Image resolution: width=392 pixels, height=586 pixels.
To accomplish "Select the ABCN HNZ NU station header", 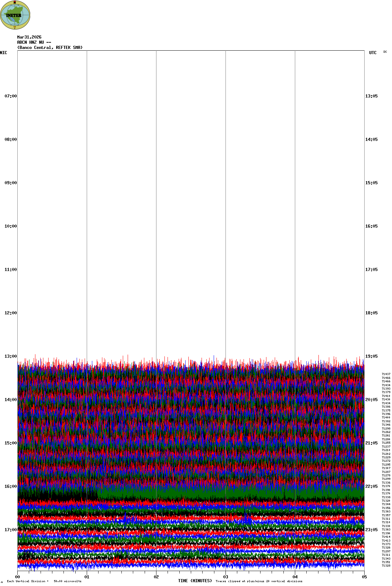I will coord(34,42).
